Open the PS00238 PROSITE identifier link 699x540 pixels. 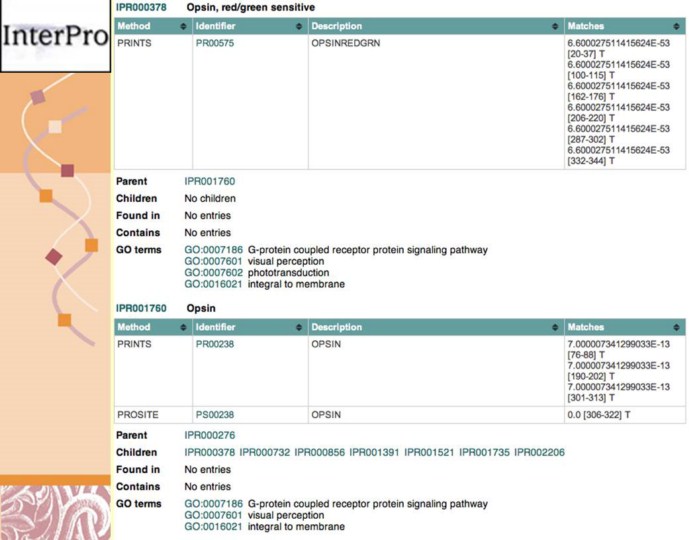point(214,414)
